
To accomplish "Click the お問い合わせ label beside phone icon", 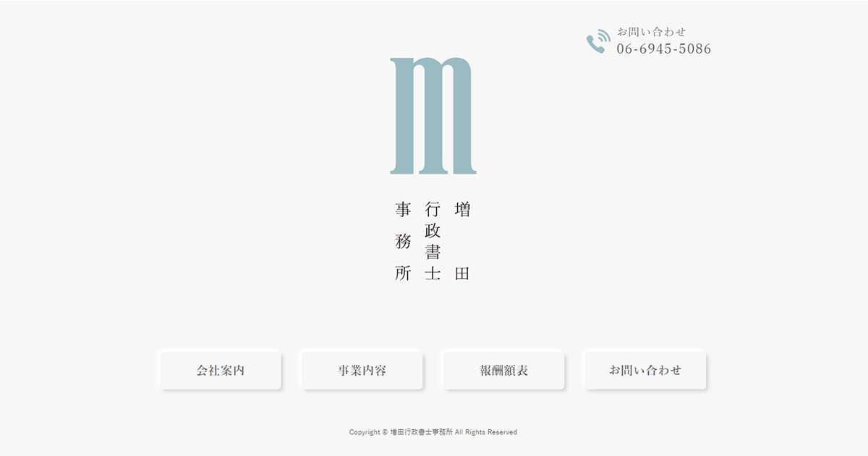I will coord(651,32).
